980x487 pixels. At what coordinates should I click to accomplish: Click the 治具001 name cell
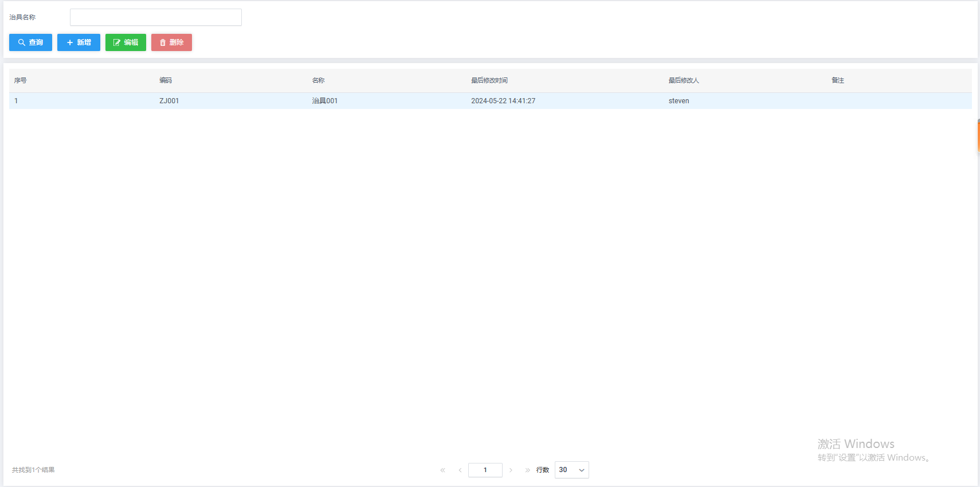pyautogui.click(x=325, y=101)
